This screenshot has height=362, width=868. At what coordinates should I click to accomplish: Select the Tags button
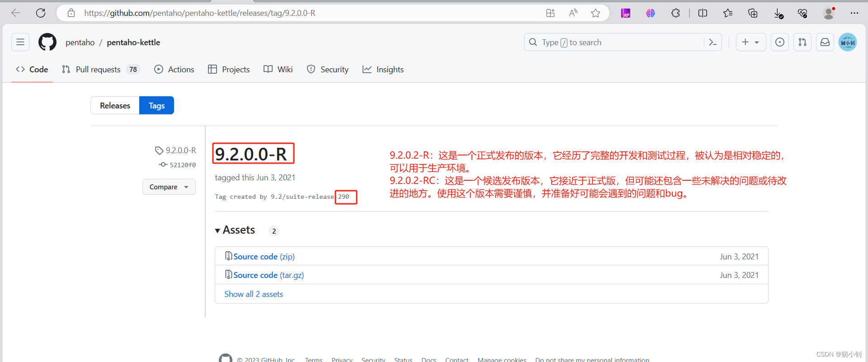[x=156, y=105]
